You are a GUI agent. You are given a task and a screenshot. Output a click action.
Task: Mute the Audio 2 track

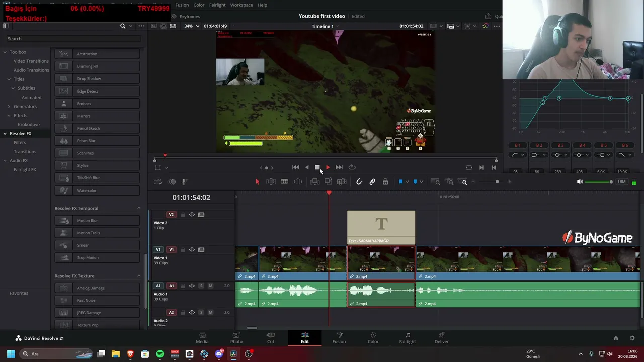pos(211,312)
